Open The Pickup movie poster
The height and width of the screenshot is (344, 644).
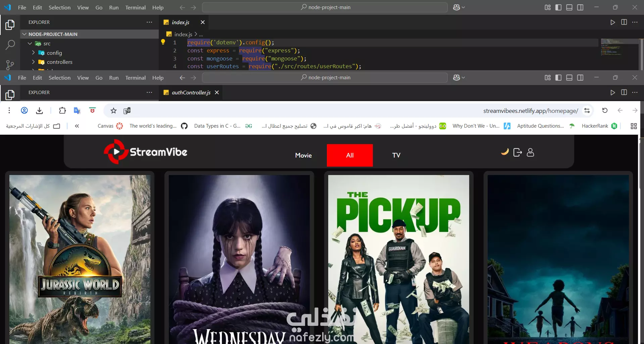tap(399, 259)
